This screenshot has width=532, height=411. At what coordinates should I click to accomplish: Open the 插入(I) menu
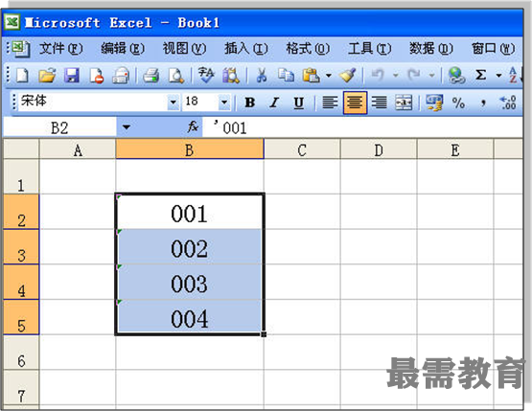click(246, 49)
